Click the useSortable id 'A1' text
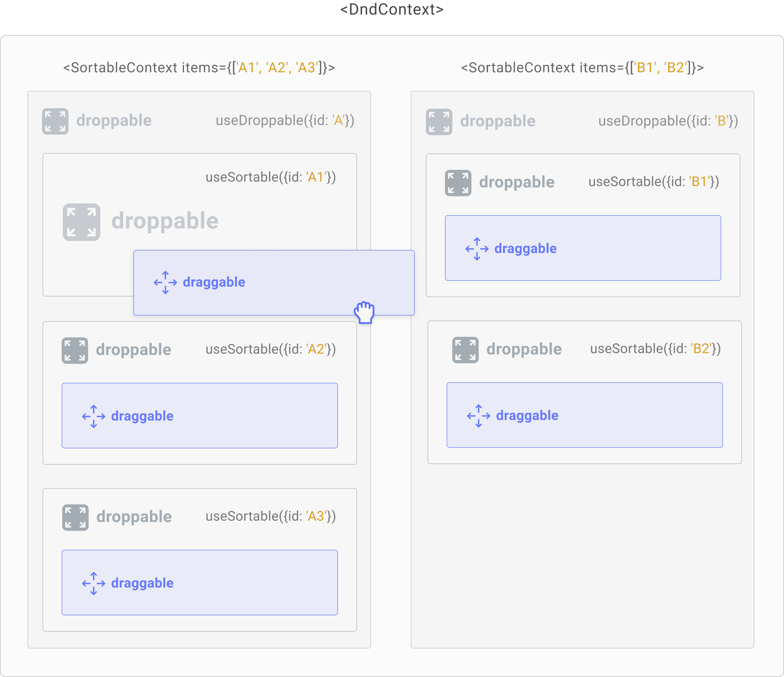 [x=271, y=177]
